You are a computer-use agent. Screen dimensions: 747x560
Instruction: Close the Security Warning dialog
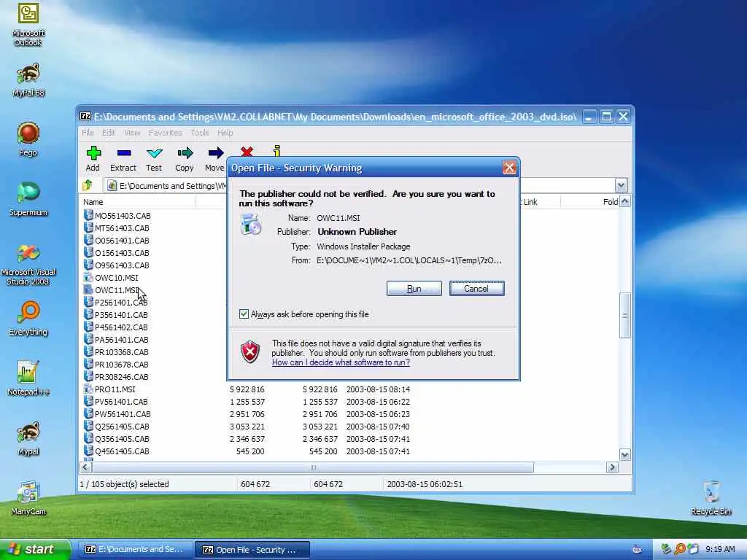point(508,168)
